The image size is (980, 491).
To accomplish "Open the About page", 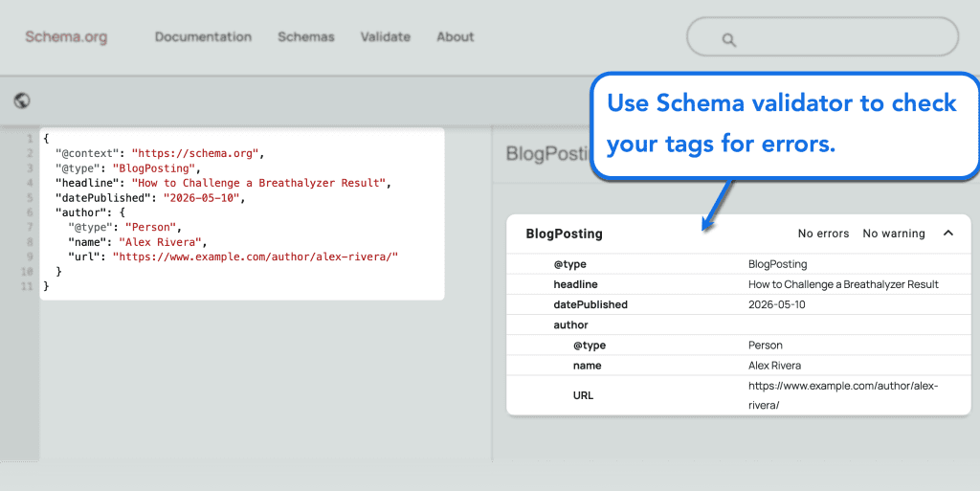I will [x=456, y=37].
